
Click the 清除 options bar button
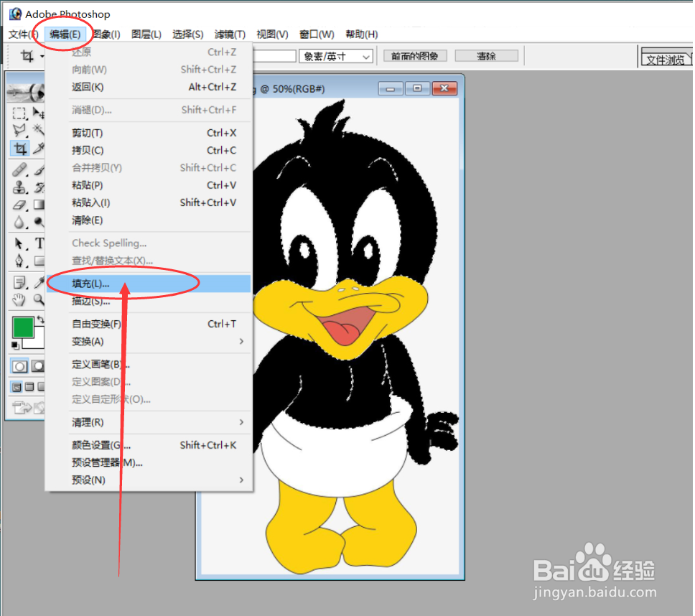pos(486,56)
